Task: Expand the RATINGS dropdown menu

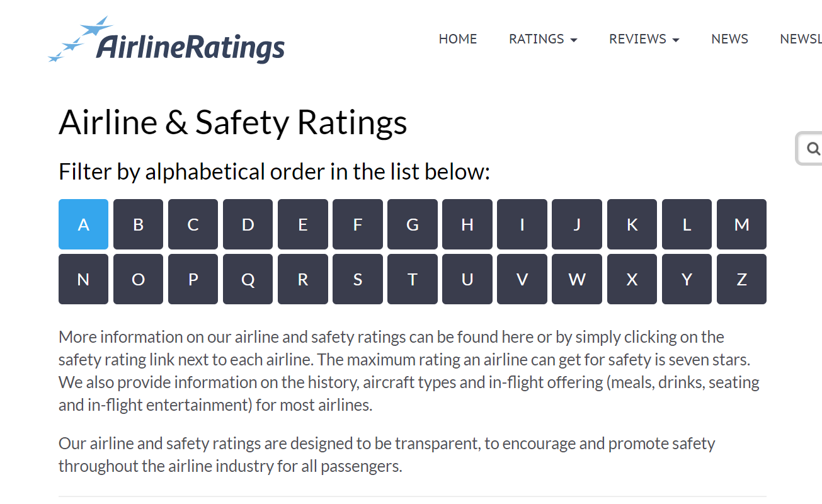Action: click(542, 39)
